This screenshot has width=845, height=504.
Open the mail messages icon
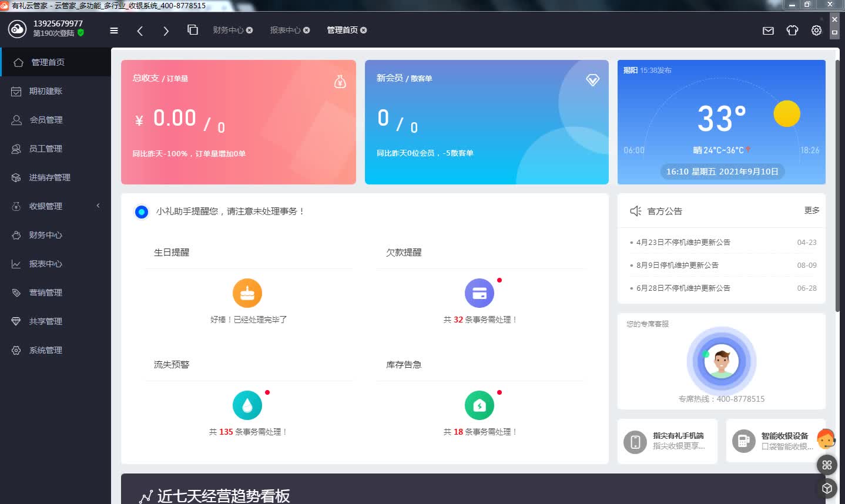pos(768,31)
